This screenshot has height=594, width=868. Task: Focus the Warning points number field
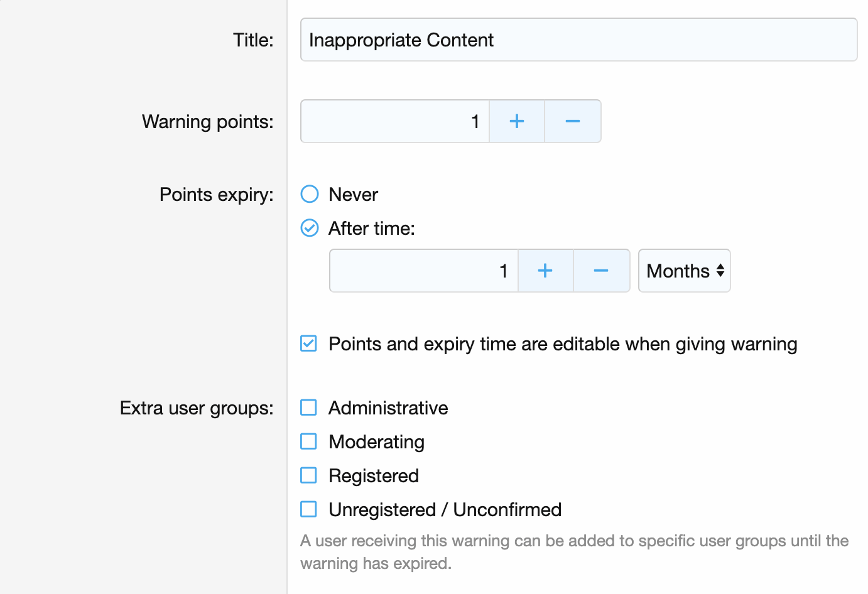(x=394, y=121)
